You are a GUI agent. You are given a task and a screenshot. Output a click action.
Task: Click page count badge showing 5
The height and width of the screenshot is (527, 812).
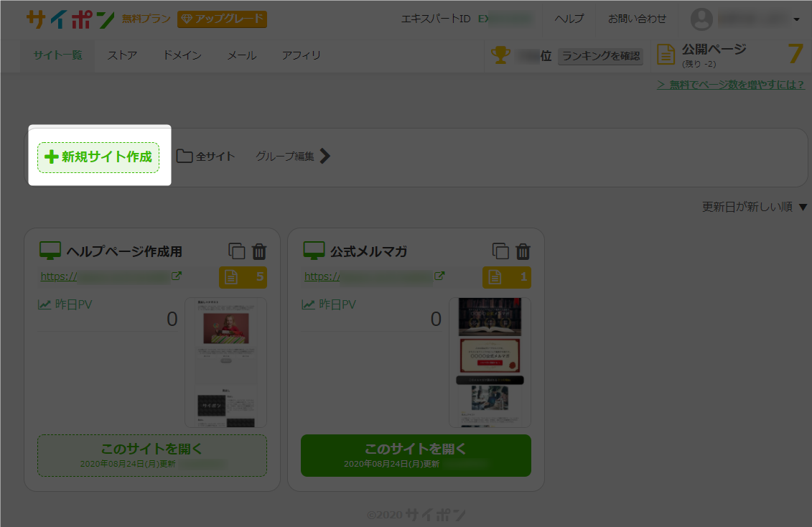(x=243, y=277)
